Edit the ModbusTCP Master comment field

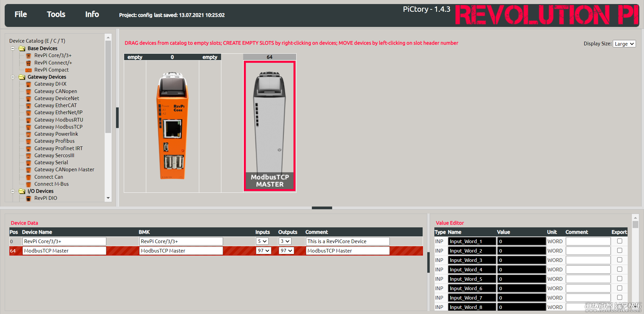click(347, 251)
